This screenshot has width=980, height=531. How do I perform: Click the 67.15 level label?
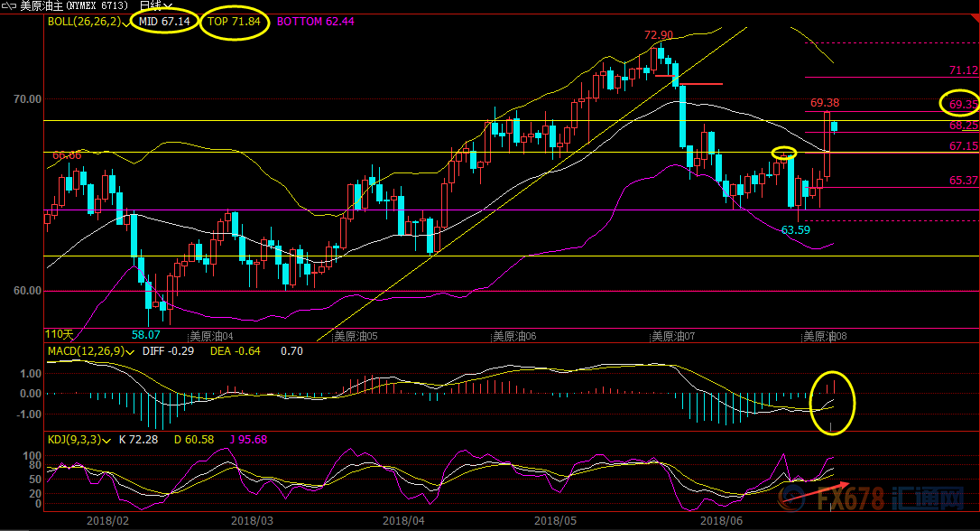pyautogui.click(x=964, y=146)
